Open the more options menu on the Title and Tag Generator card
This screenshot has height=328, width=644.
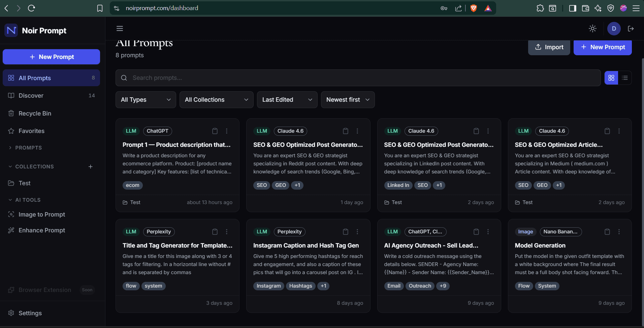tap(227, 232)
